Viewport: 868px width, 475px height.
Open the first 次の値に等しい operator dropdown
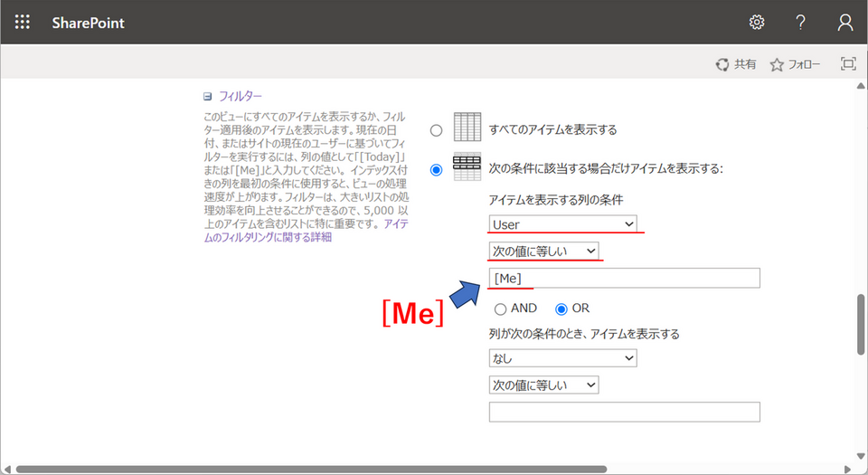pyautogui.click(x=543, y=251)
